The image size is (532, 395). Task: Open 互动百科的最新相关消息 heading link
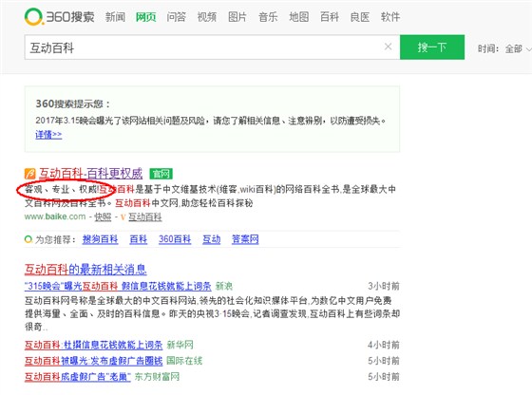click(85, 270)
